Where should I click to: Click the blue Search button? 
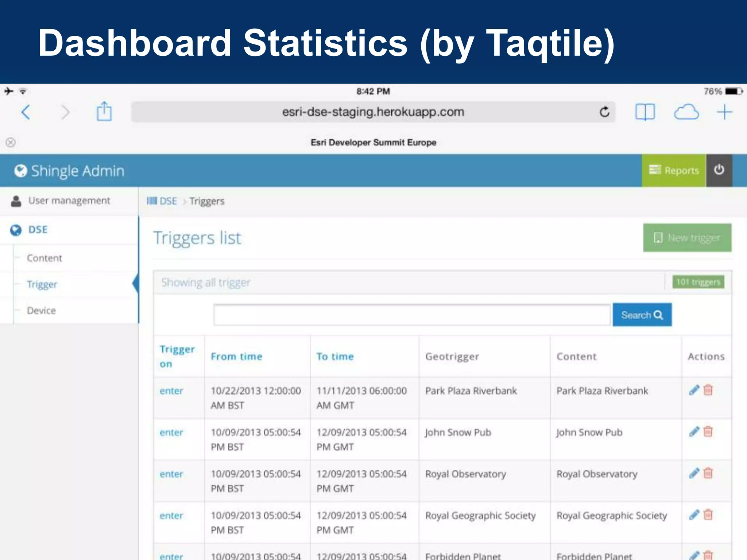(642, 315)
